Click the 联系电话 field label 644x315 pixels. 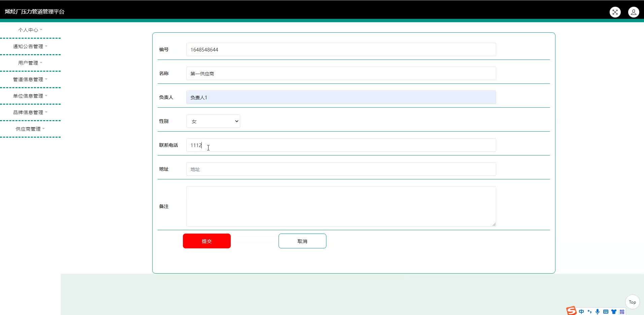(x=168, y=145)
